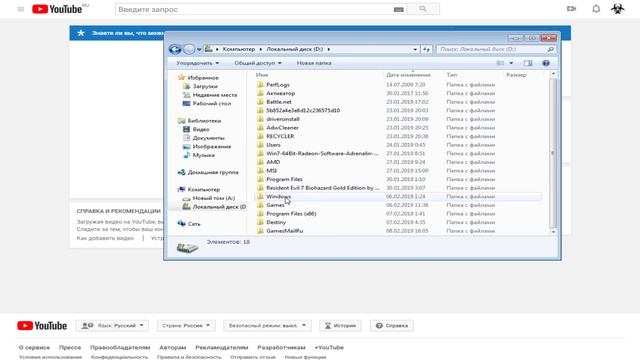Go back with Explorer back arrow
Image resolution: width=640 pixels, height=360 pixels.
point(175,49)
